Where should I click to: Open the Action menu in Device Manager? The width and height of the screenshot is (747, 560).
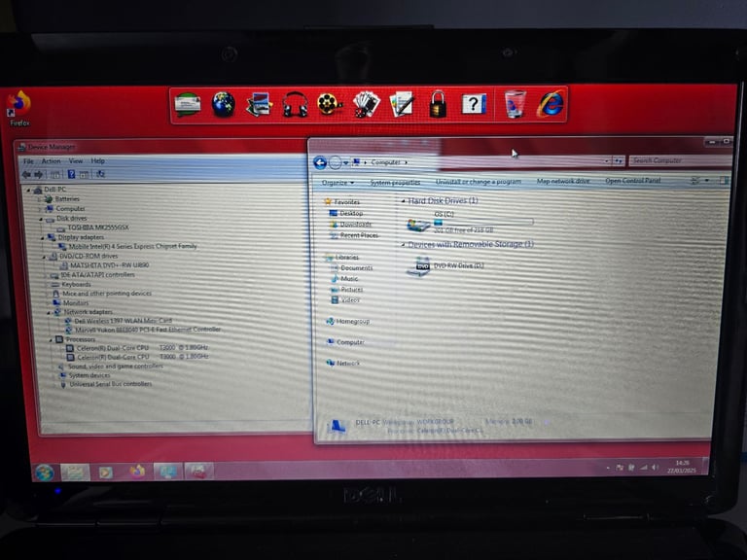[51, 161]
